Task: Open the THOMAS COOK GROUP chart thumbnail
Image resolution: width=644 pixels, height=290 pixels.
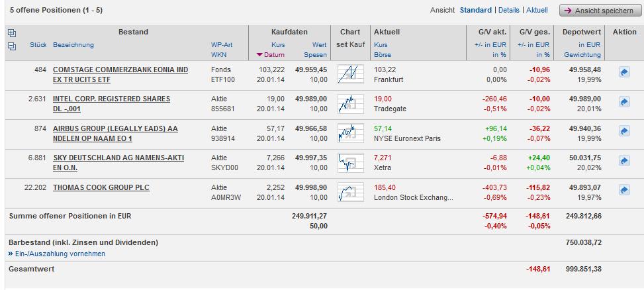Action: tap(351, 192)
